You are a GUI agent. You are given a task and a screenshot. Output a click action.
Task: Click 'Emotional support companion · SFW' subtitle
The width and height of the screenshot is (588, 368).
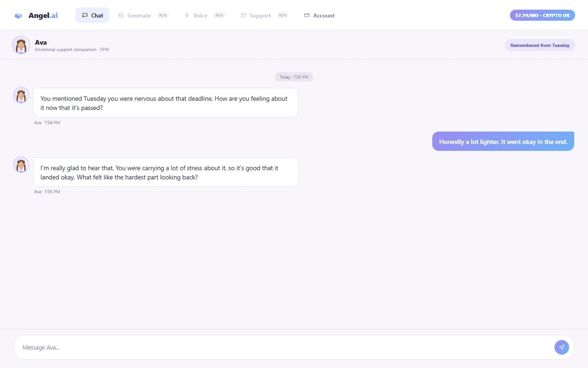point(72,49)
